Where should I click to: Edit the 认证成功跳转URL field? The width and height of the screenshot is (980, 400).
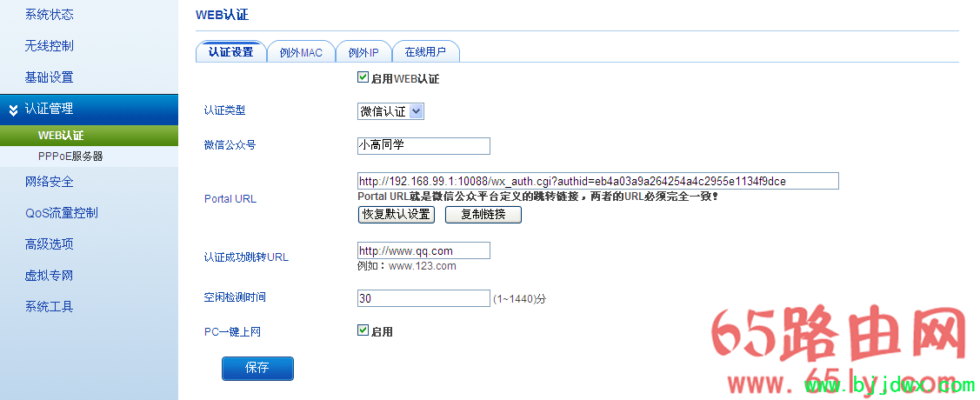tap(423, 250)
